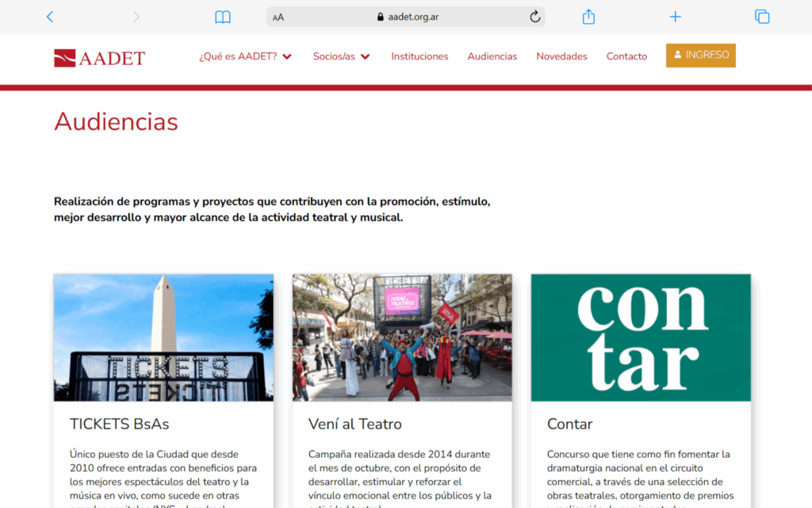Reload the page with the refresh icon
812x508 pixels.
pos(534,17)
